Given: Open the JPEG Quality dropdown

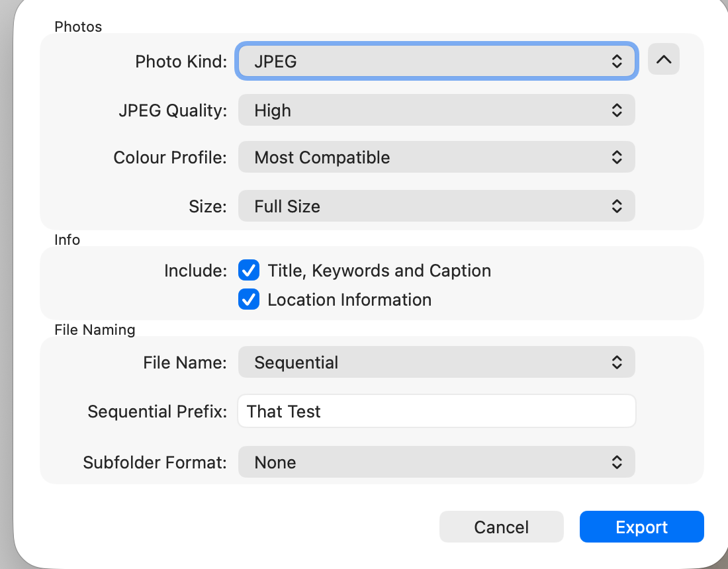Looking at the screenshot, I should coord(424,110).
